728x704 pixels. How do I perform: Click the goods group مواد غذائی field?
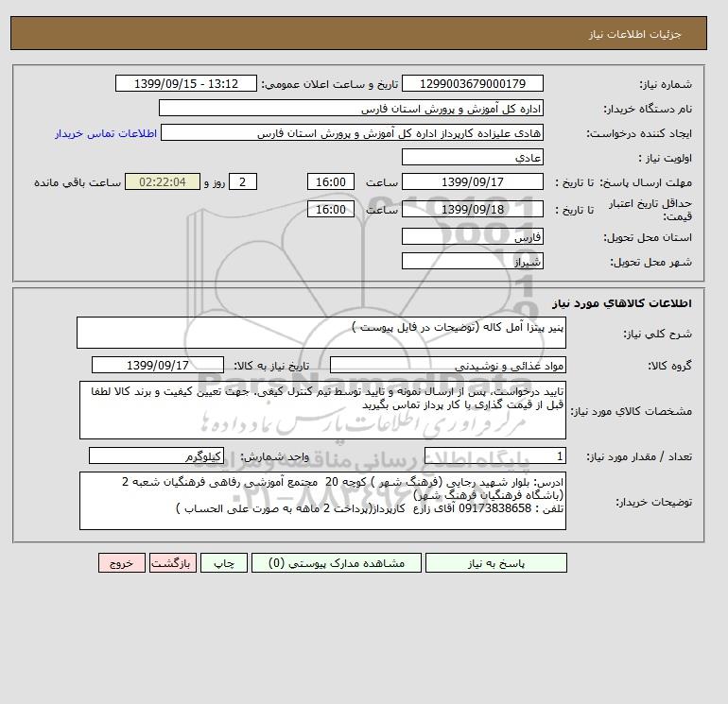pos(447,365)
